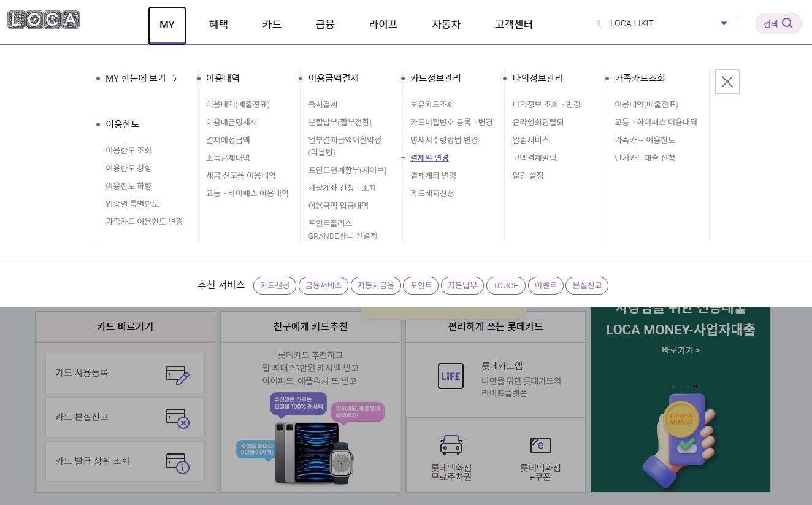812x505 pixels.
Task: Click the LiFE app icon
Action: click(450, 376)
